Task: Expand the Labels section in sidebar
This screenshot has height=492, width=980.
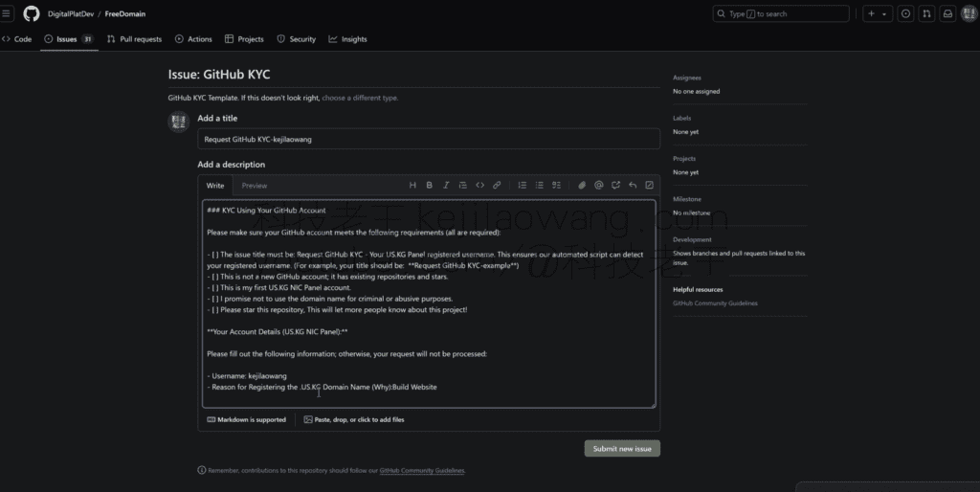Action: click(x=682, y=118)
